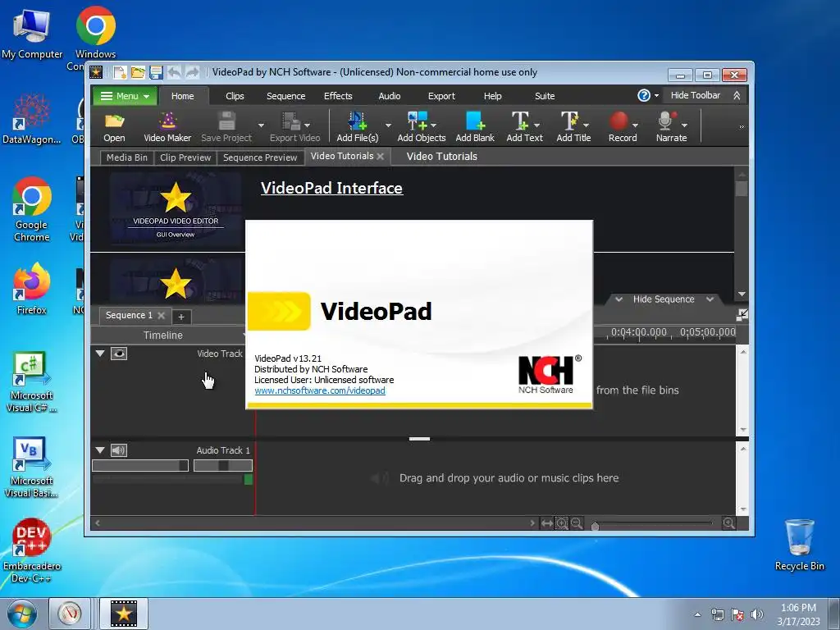Open the Windows Start menu orb

point(22,614)
